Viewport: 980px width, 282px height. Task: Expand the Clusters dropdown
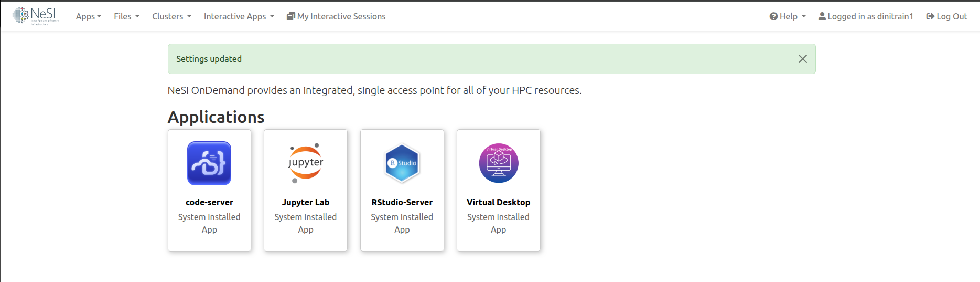171,16
